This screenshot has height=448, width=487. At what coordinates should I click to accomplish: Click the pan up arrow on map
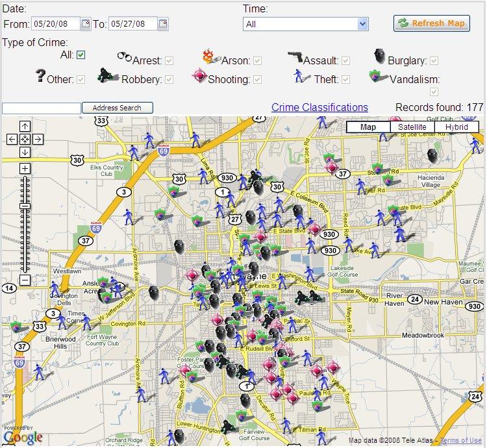point(25,126)
